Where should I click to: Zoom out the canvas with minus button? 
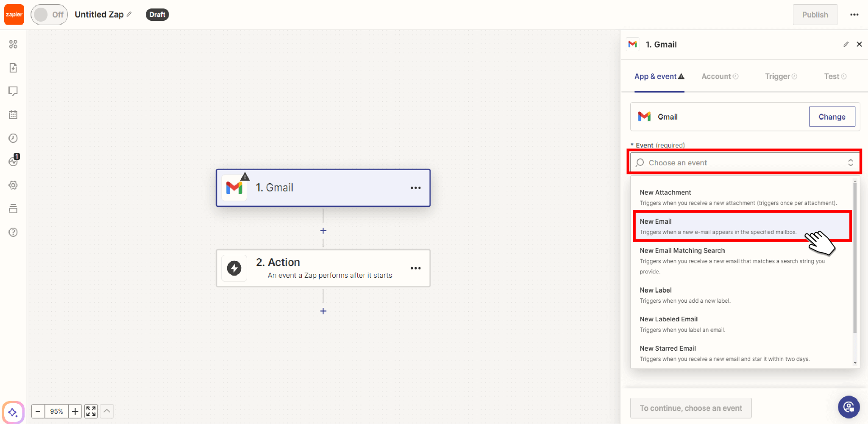[38, 411]
